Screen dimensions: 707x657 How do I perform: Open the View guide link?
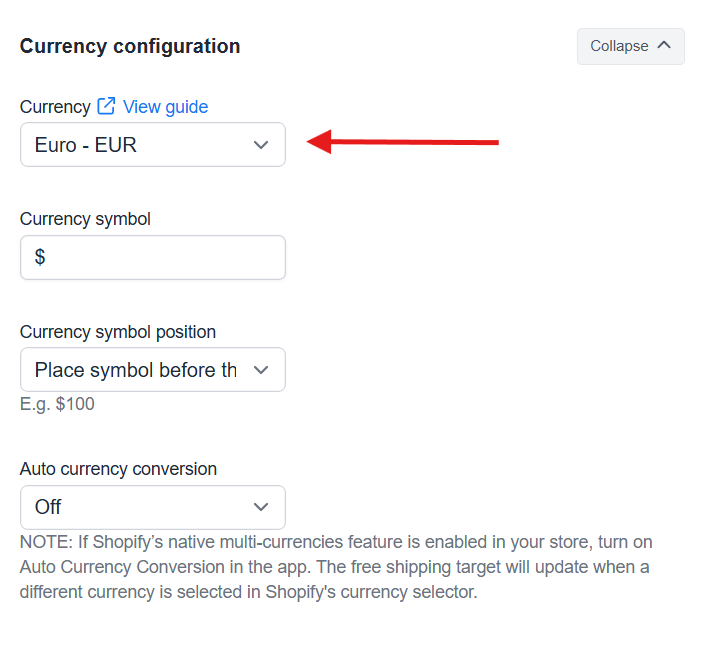pyautogui.click(x=165, y=107)
